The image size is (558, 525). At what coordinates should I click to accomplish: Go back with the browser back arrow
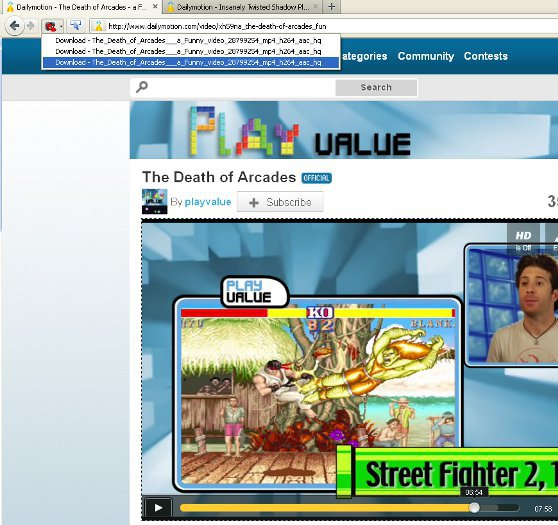point(14,26)
